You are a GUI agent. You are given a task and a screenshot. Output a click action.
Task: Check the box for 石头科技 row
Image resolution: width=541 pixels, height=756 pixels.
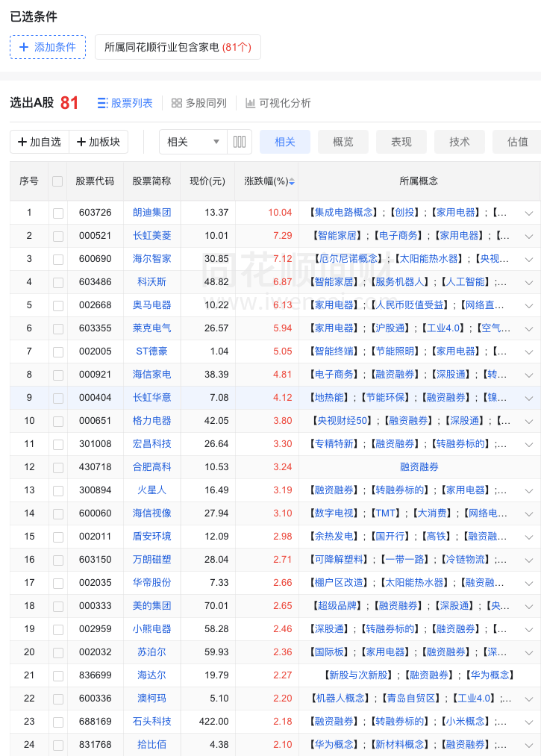tap(58, 722)
